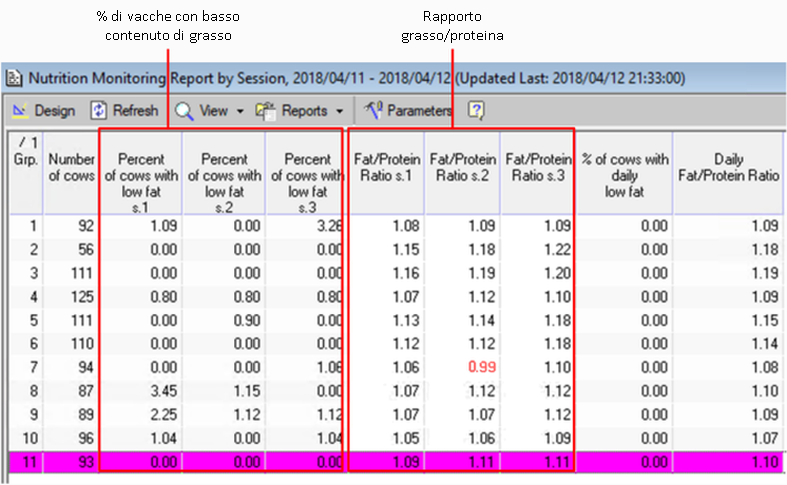Click the Refresh icon
This screenshot has width=787, height=485.
(100, 110)
